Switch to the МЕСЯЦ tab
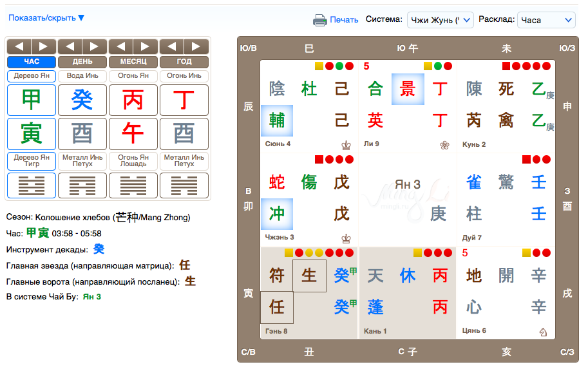This screenshot has height=369, width=588. point(133,62)
